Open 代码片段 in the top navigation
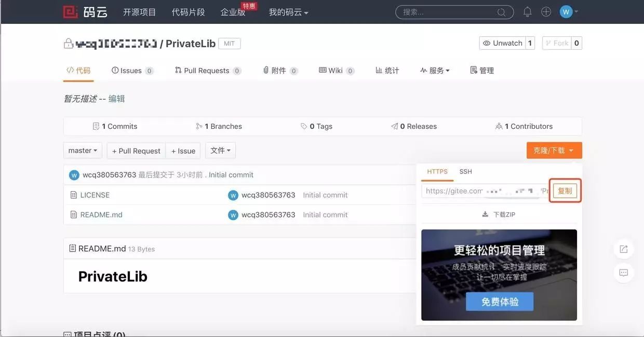The height and width of the screenshot is (337, 644). pyautogui.click(x=188, y=12)
